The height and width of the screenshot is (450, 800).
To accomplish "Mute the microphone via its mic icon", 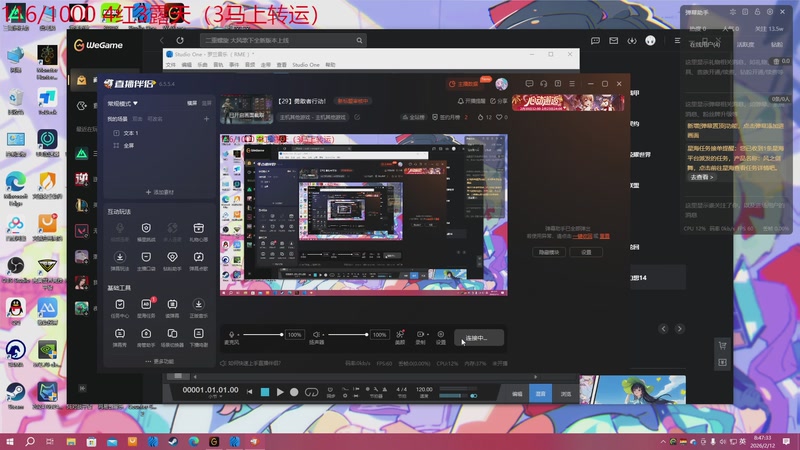I will pyautogui.click(x=232, y=335).
